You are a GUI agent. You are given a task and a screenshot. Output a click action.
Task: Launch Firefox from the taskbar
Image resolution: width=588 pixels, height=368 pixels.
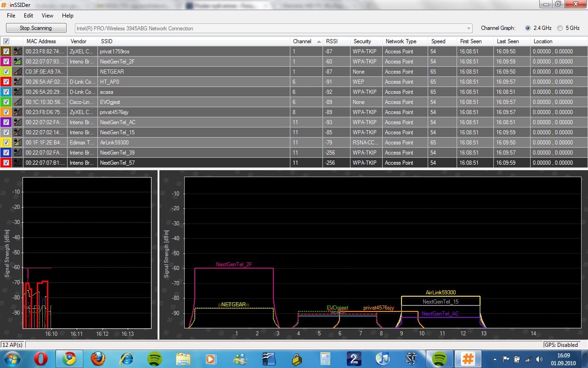(98, 359)
